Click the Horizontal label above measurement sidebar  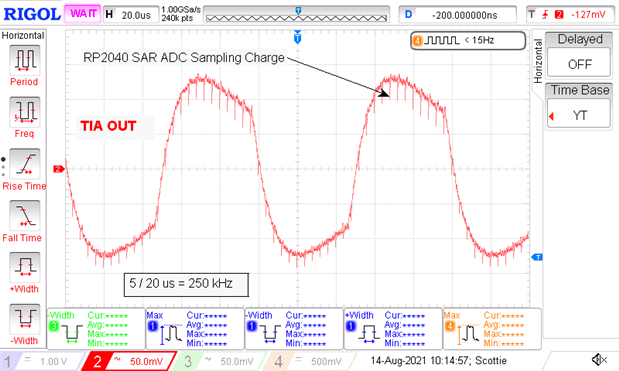[x=23, y=36]
